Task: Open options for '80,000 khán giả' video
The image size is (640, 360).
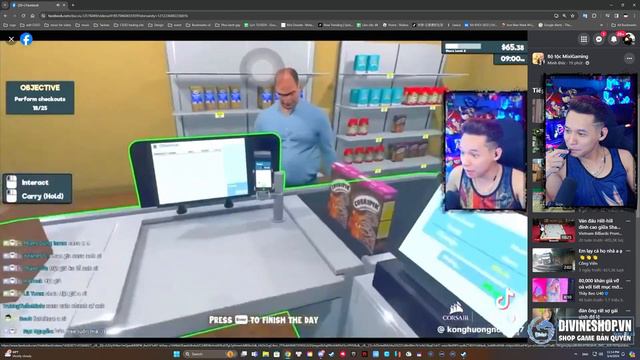Action: [x=628, y=281]
